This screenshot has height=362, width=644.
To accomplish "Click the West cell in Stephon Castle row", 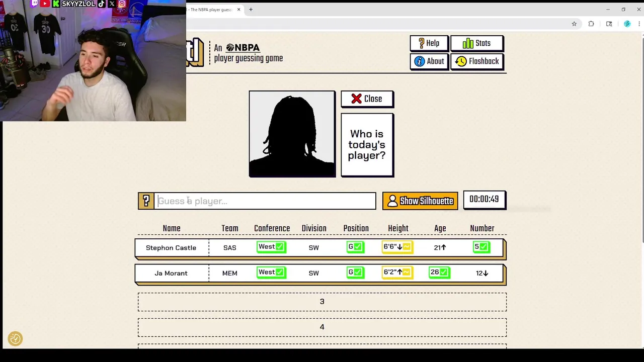I will 271,247.
